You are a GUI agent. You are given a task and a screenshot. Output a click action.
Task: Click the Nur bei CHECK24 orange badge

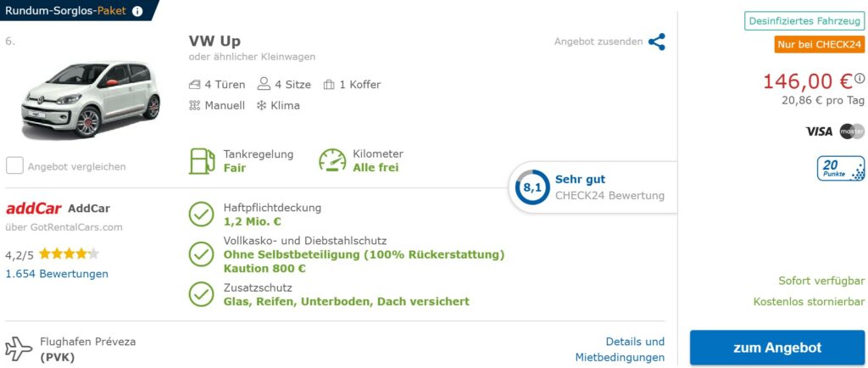pyautogui.click(x=820, y=45)
